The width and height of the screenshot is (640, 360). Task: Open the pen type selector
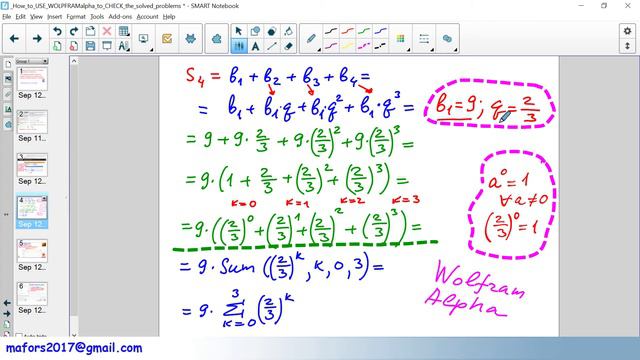coord(311,39)
